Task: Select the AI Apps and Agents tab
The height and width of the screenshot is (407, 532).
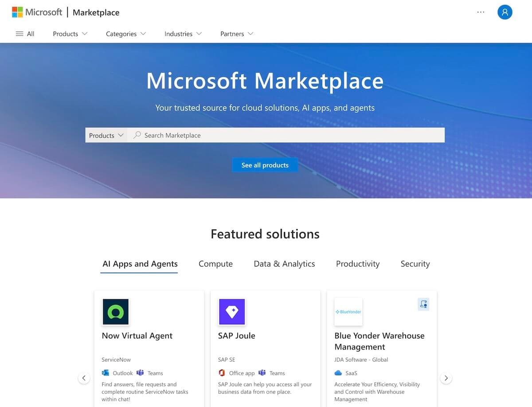Action: click(140, 264)
